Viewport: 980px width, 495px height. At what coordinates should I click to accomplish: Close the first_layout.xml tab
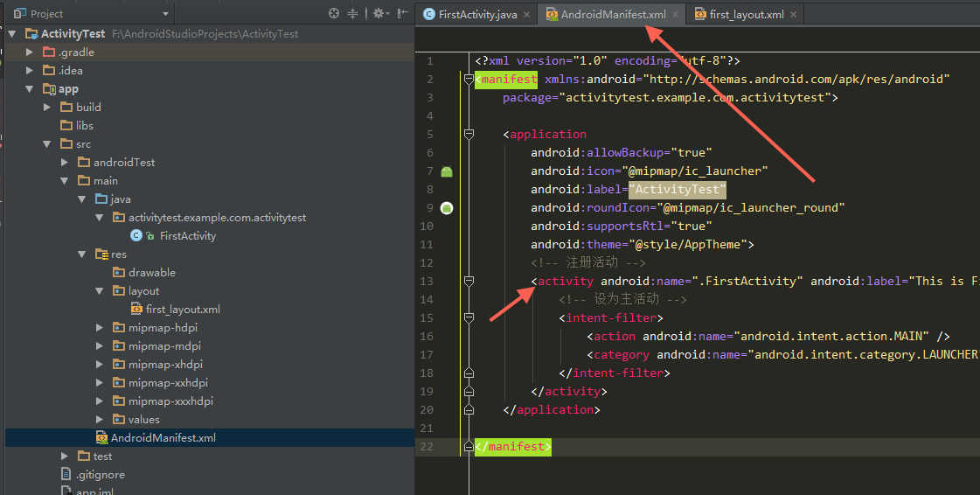pos(793,14)
